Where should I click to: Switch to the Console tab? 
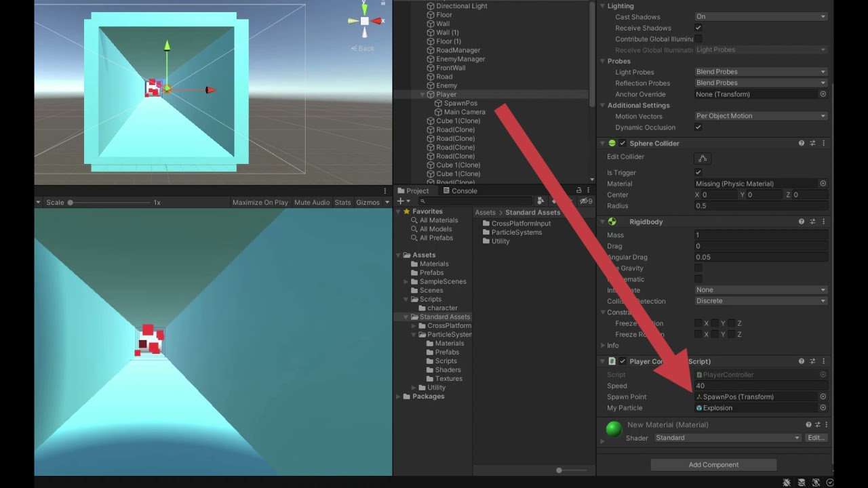point(459,191)
